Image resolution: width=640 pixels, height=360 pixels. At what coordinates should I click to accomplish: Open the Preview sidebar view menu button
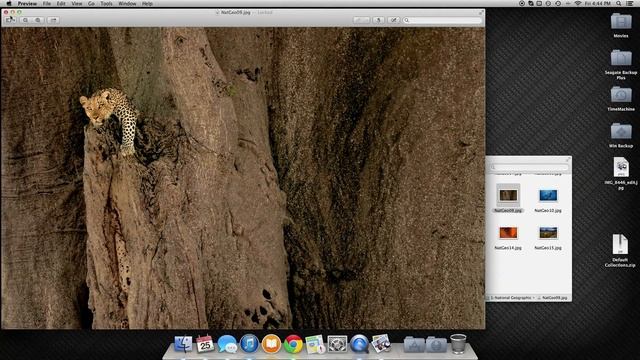(10, 20)
